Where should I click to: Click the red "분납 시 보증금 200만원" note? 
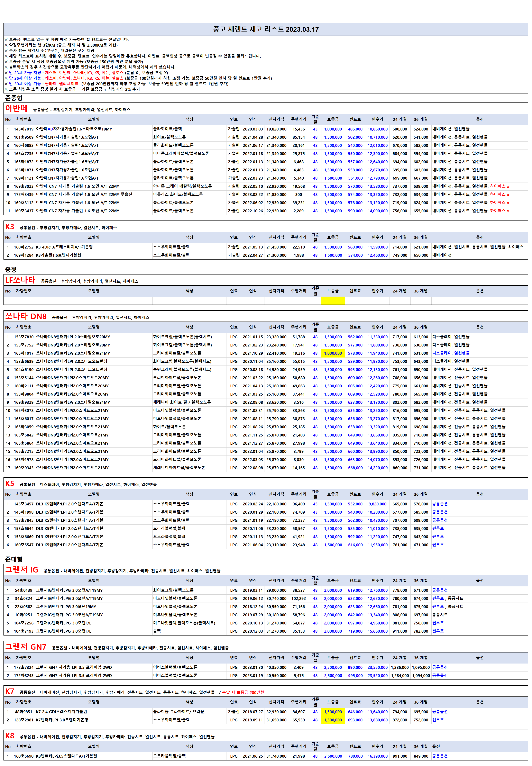coord(243,692)
